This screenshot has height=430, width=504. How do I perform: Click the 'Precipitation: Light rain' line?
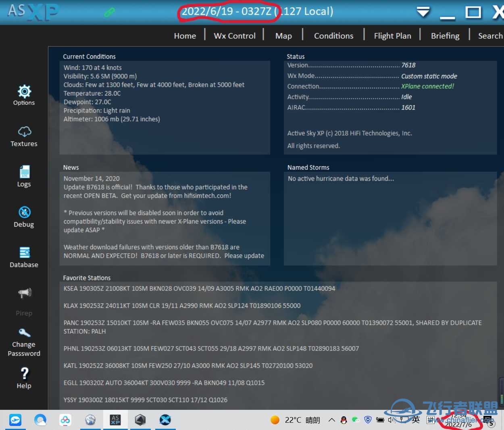pyautogui.click(x=97, y=111)
